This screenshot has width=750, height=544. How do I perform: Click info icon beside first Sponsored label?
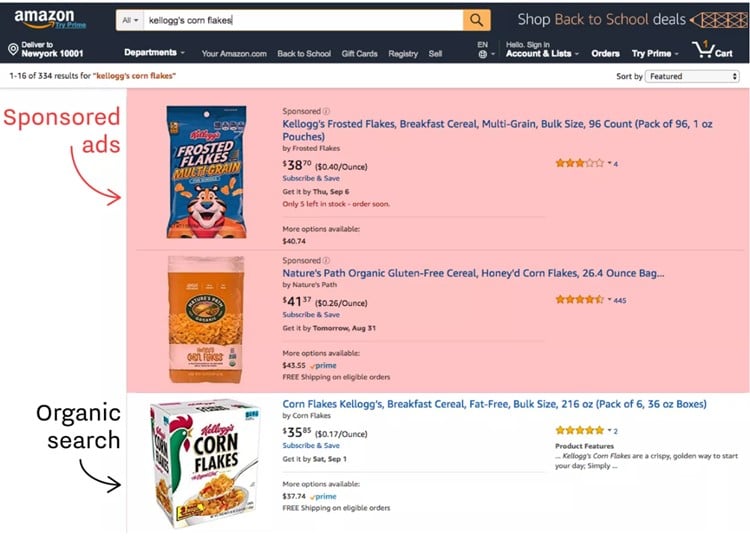327,111
